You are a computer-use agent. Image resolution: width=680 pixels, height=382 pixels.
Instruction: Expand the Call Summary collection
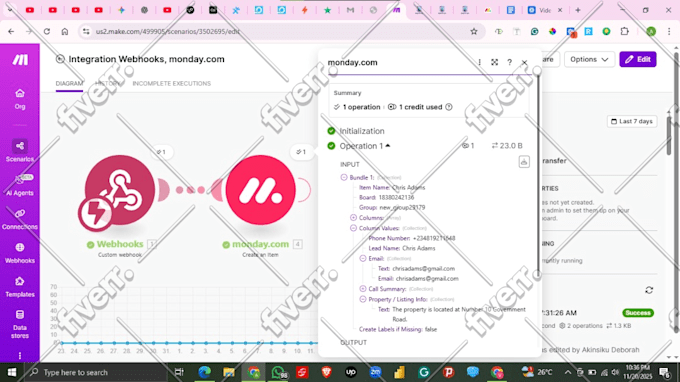(363, 289)
